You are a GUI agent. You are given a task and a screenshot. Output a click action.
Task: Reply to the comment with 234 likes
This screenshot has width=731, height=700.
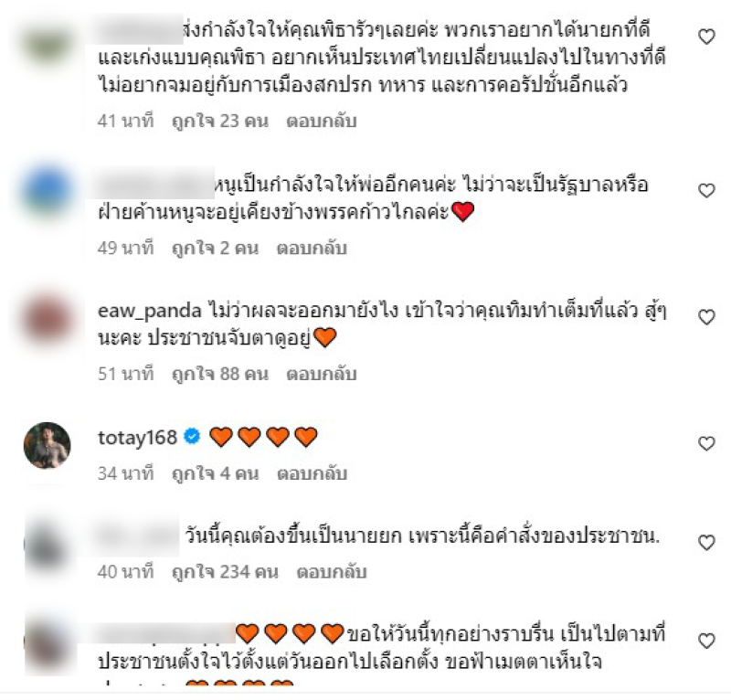pos(332,572)
